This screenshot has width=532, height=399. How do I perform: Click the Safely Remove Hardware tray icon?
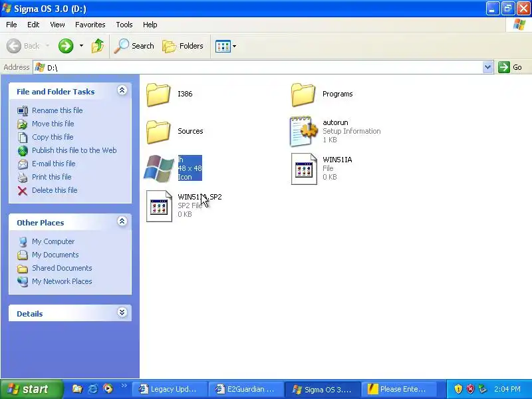coord(482,389)
